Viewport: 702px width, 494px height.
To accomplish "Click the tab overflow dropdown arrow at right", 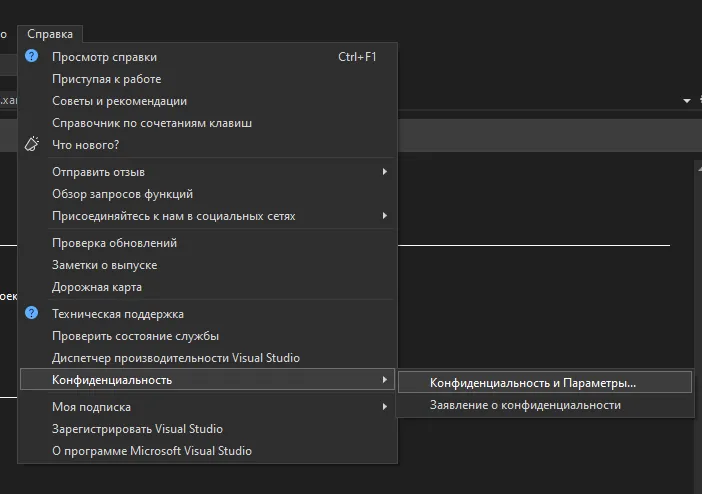I will pyautogui.click(x=687, y=101).
